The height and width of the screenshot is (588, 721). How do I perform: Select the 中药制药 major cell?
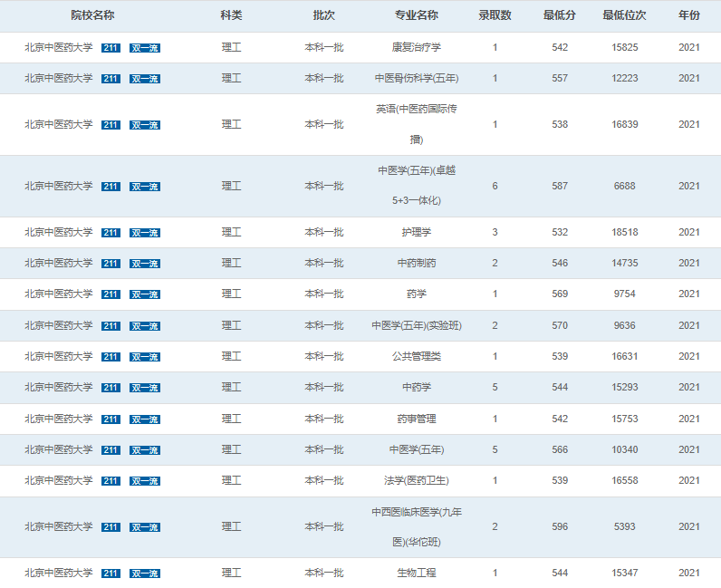pos(416,263)
